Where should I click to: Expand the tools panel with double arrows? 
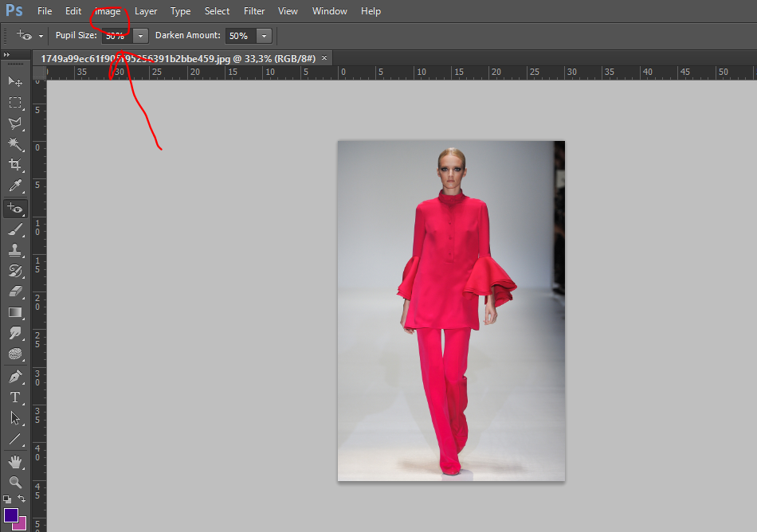coord(6,54)
